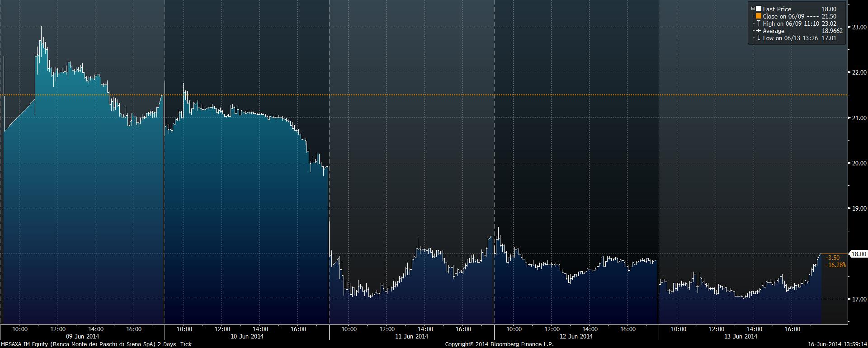Click the orange Close on 06/09 swatch
868x348 pixels.
(x=759, y=16)
